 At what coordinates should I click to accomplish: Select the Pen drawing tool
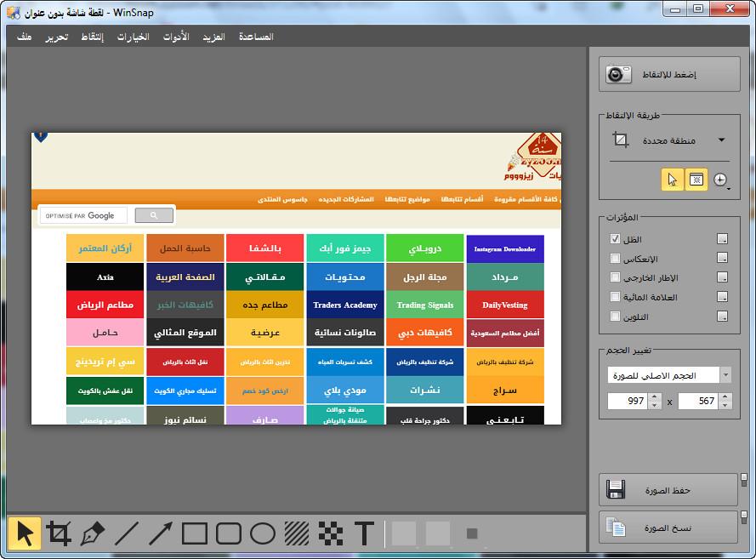(x=93, y=533)
